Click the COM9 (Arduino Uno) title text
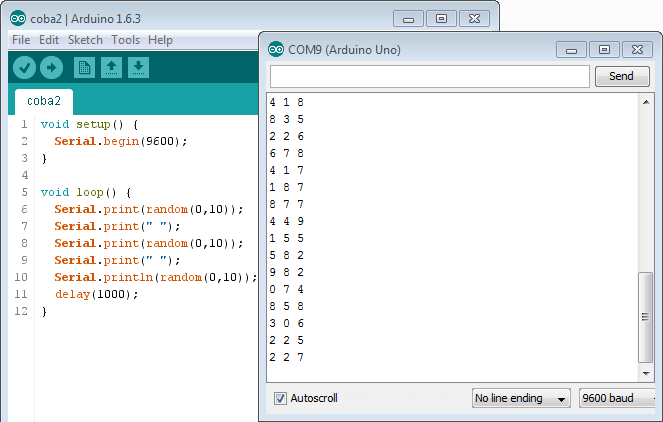 point(344,50)
